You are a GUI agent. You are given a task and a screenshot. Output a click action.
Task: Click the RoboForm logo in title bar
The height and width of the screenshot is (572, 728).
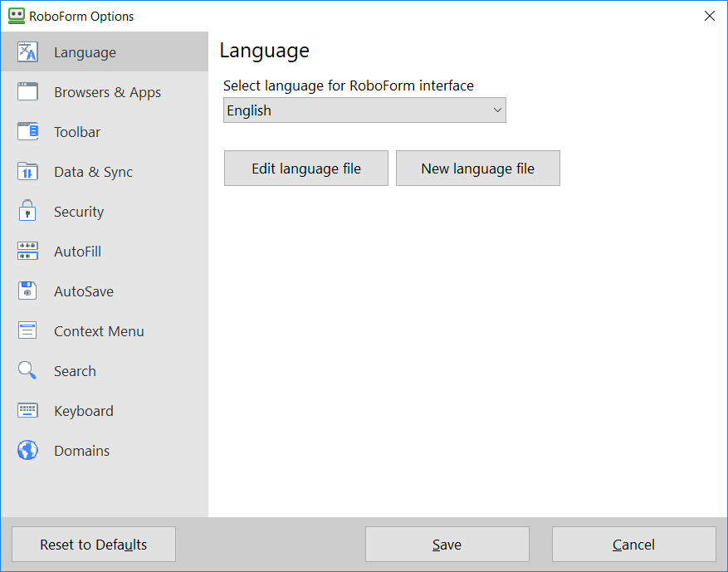click(x=17, y=16)
